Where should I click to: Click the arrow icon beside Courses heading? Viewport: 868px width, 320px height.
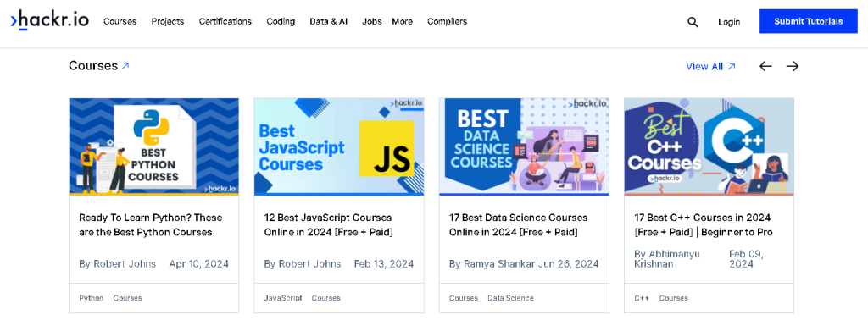pyautogui.click(x=125, y=66)
